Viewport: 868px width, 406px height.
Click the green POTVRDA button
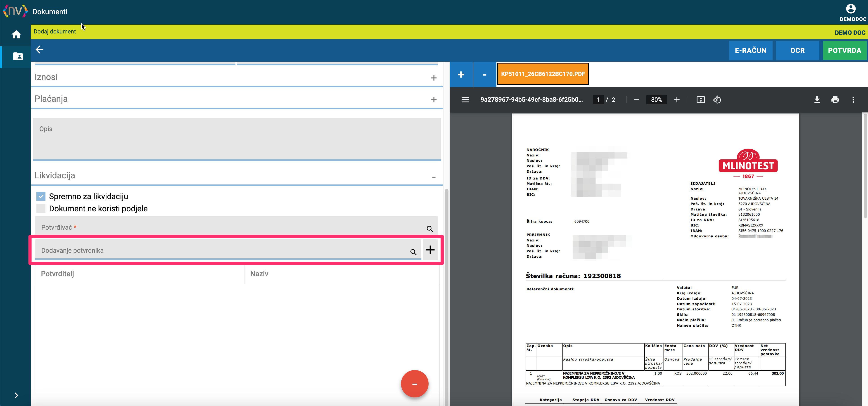point(844,51)
